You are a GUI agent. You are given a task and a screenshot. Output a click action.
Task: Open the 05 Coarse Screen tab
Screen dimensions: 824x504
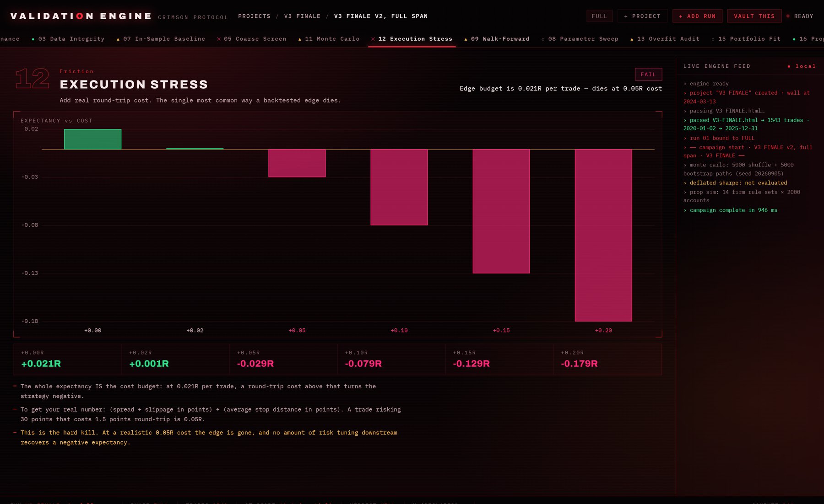251,39
